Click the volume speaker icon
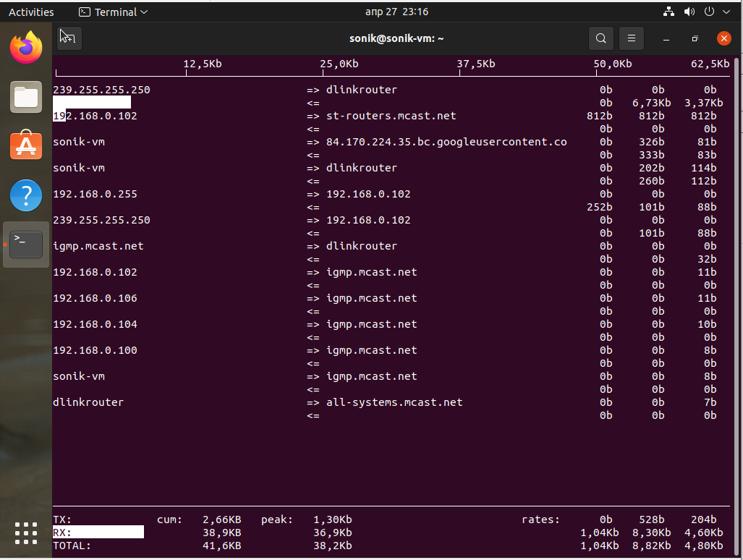Image resolution: width=743 pixels, height=560 pixels. 689,12
